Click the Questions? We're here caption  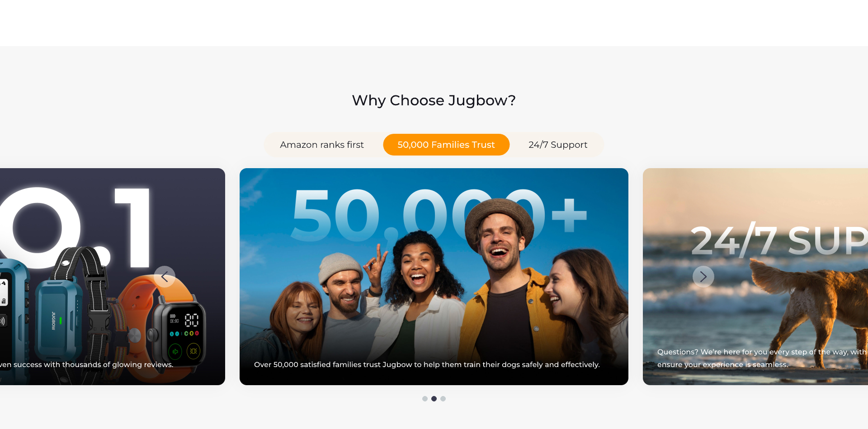pyautogui.click(x=762, y=358)
